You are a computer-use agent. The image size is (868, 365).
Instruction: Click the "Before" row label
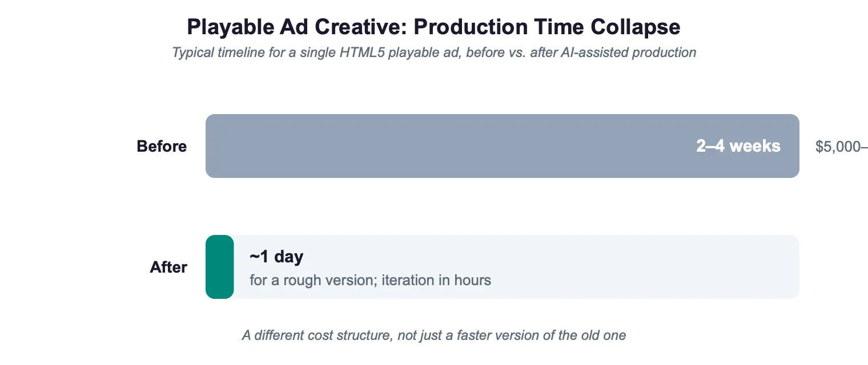(162, 147)
